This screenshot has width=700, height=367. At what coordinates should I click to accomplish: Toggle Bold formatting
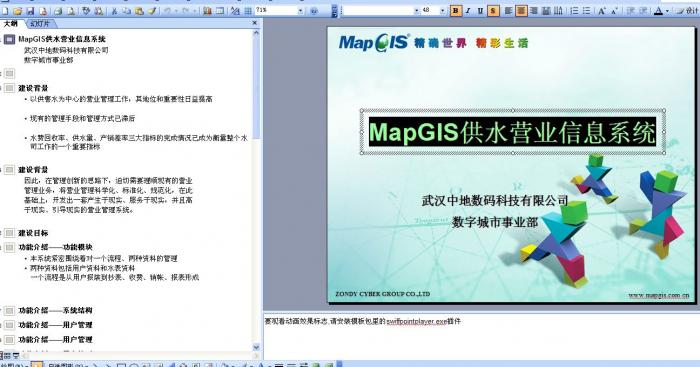(x=455, y=11)
